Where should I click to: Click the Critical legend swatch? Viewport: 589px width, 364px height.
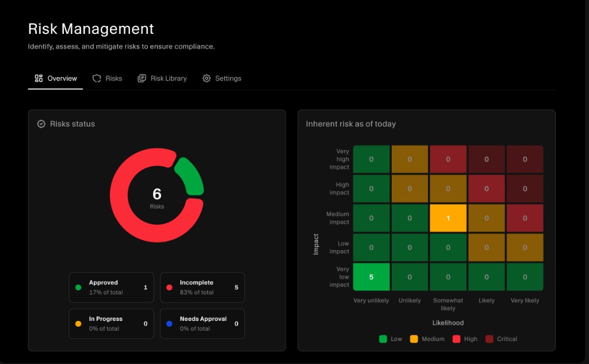pyautogui.click(x=489, y=339)
